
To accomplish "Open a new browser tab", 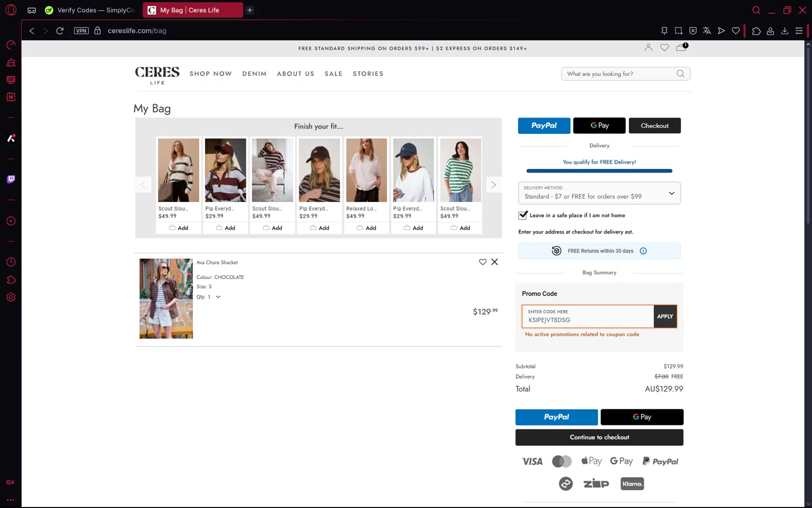I will click(250, 10).
